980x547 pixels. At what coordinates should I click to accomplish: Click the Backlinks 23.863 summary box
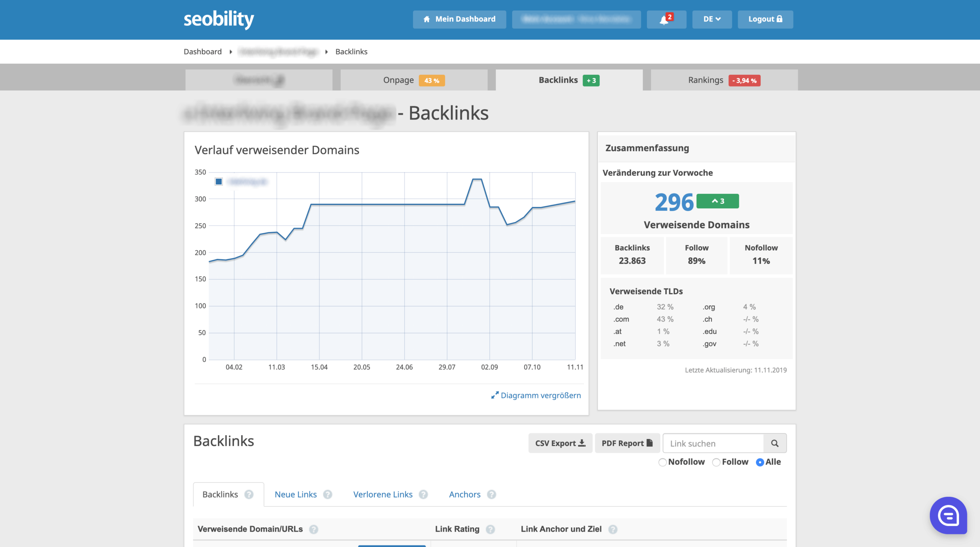pyautogui.click(x=632, y=255)
